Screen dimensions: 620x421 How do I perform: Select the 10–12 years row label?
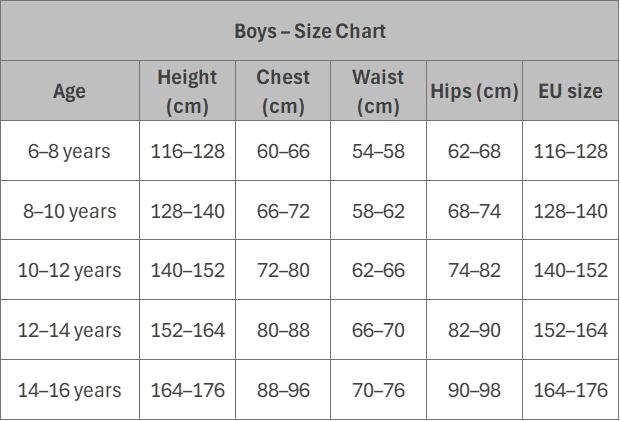point(69,270)
